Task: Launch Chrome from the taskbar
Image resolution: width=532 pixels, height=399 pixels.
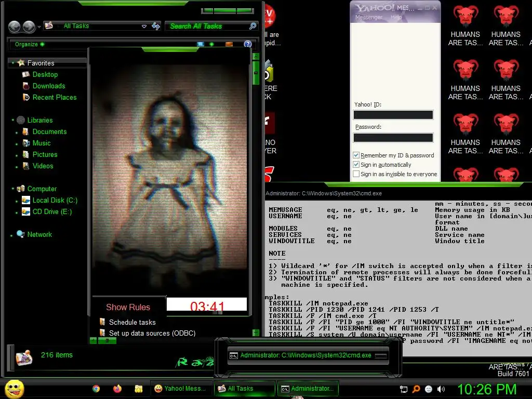Action: pyautogui.click(x=96, y=389)
